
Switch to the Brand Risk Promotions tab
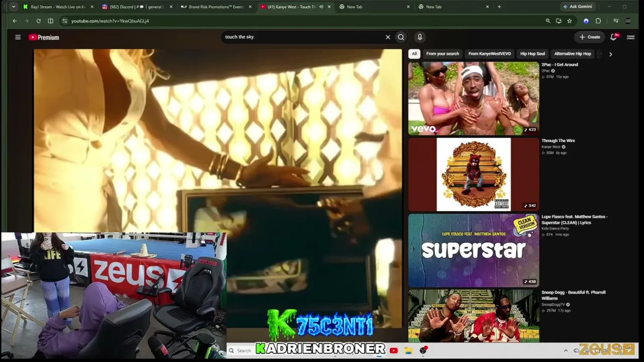point(216,7)
